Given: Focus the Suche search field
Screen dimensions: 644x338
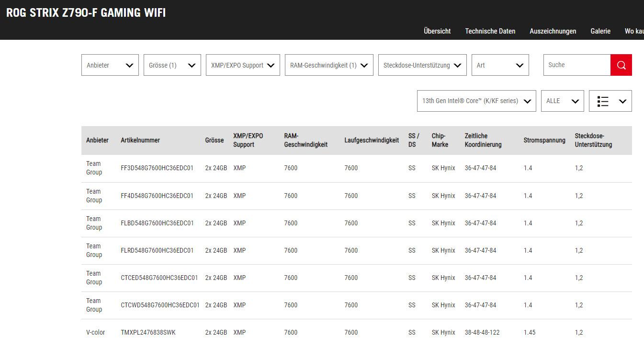Looking at the screenshot, I should (x=577, y=65).
